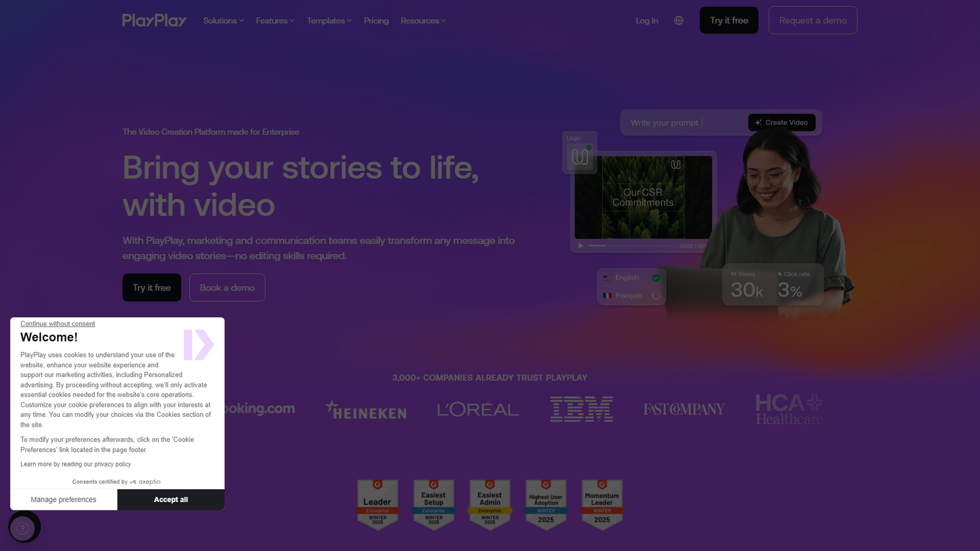The image size is (980, 551).
Task: Click the play button in video preview
Action: pos(581,246)
